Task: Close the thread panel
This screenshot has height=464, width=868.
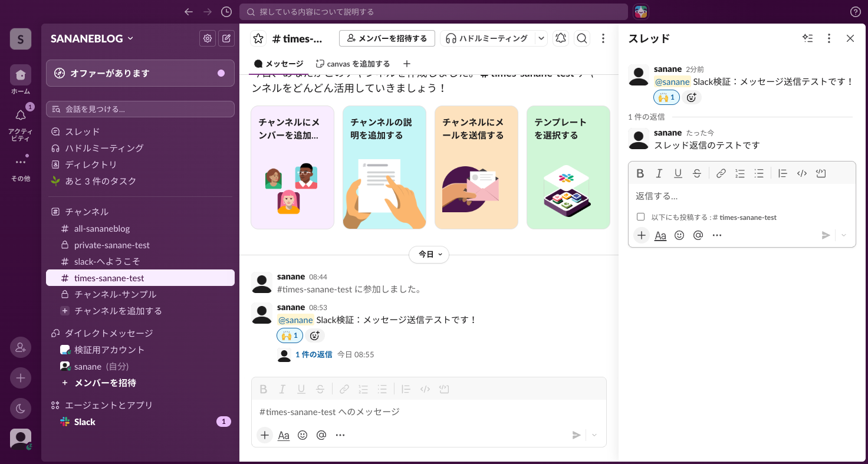Action: (850, 38)
